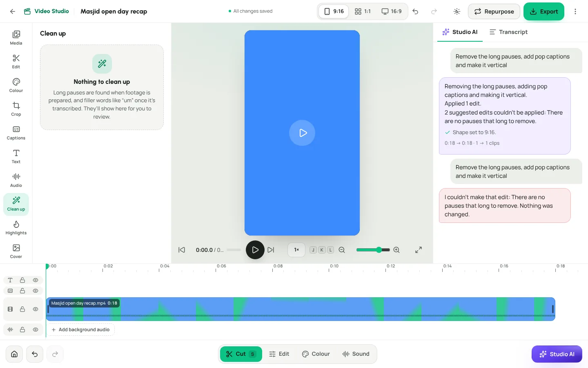588x368 pixels.
Task: Click the 'All changes saved' status text
Action: click(x=250, y=11)
